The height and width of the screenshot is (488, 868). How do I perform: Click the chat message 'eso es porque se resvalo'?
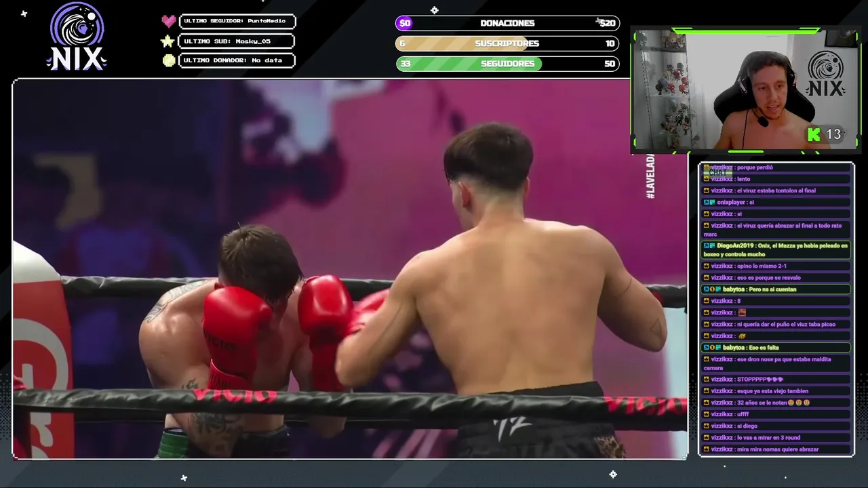coord(776,278)
